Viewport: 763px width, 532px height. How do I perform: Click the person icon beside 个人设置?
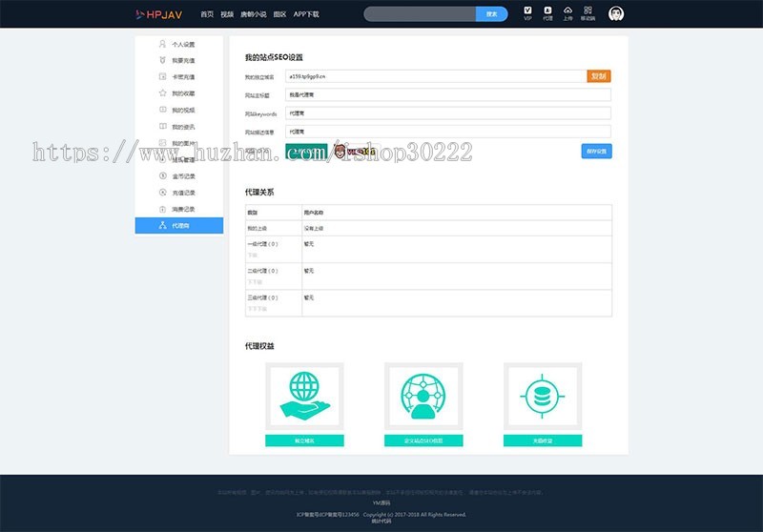click(x=162, y=44)
